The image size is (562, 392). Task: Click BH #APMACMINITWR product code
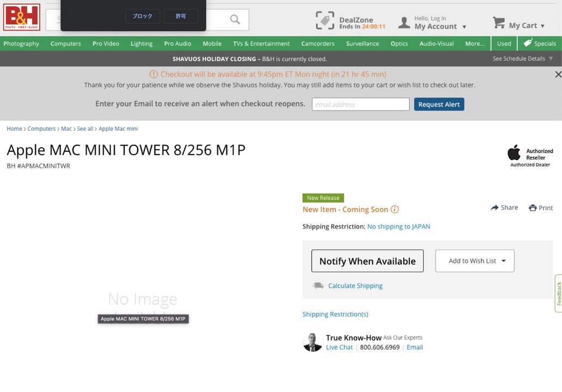38,166
